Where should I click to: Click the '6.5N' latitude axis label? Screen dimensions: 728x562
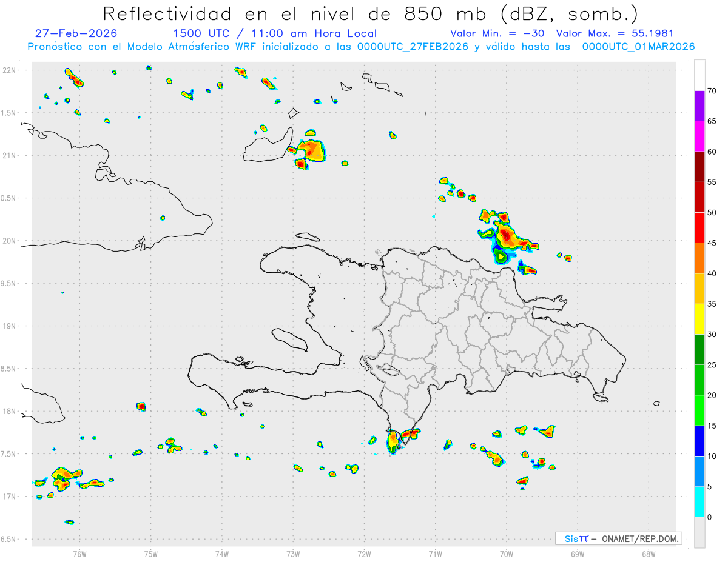(9, 540)
